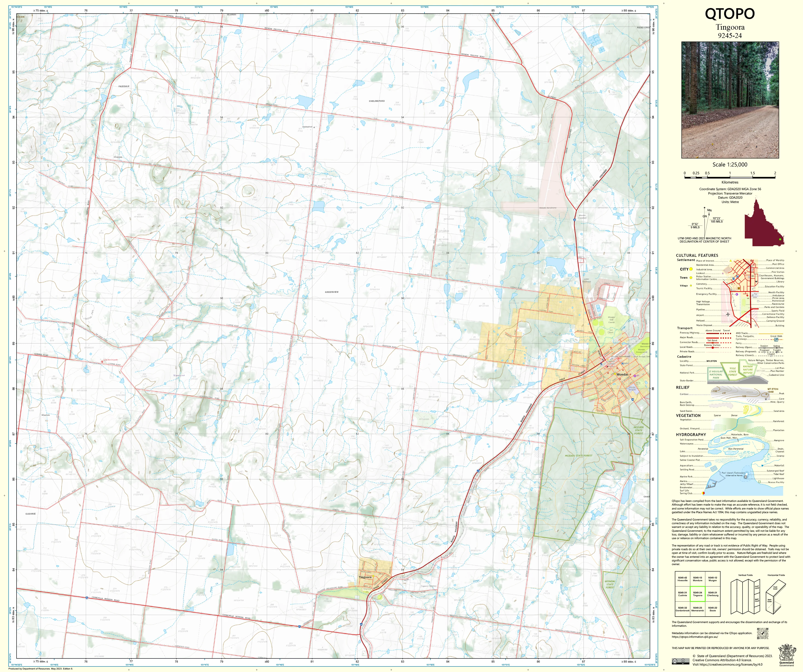Click the green location dot on Queensland map
This screenshot has height=672, width=803.
coord(780,239)
